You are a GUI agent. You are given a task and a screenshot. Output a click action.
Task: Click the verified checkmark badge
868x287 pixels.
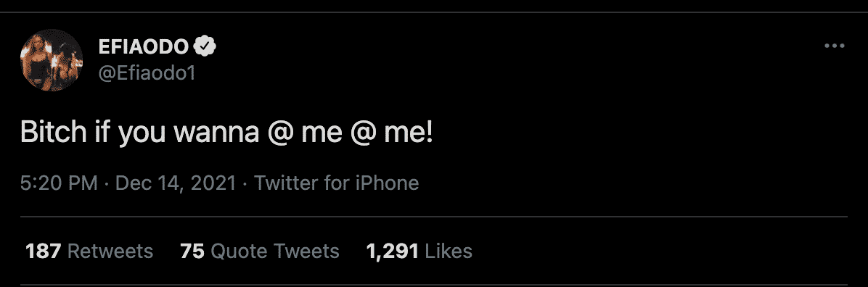click(x=205, y=48)
